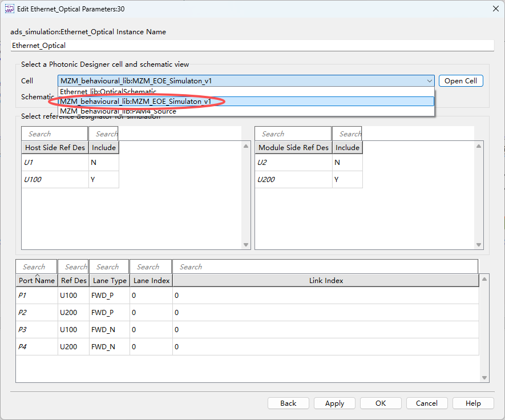Screen dimensions: 505x420
Task: Click Lane Index cell of P1
Action: (x=151, y=296)
